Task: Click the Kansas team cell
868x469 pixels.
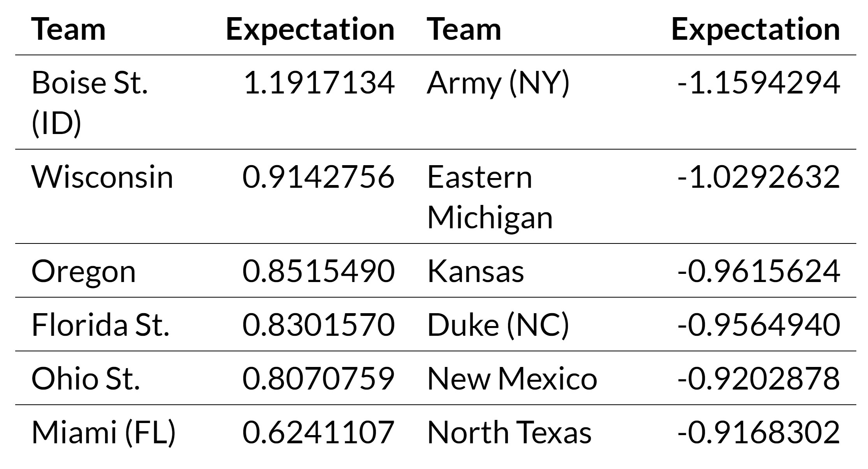Action: point(475,271)
